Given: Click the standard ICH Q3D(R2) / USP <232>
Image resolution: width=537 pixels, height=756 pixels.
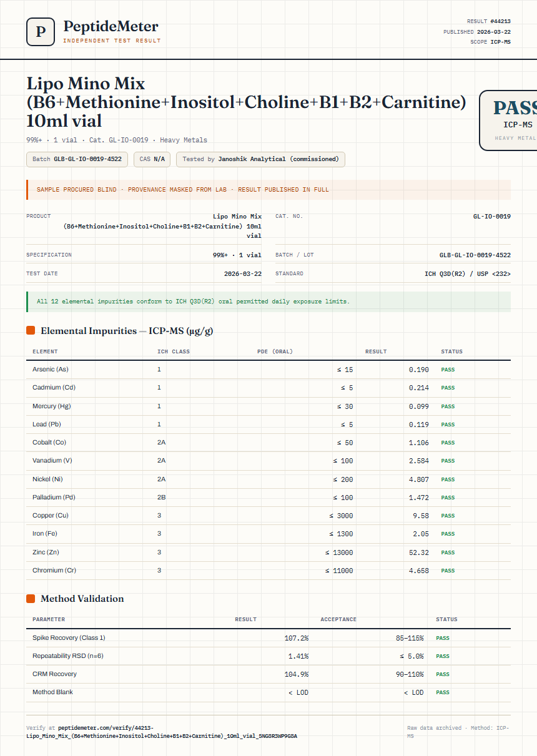Looking at the screenshot, I should [x=468, y=273].
